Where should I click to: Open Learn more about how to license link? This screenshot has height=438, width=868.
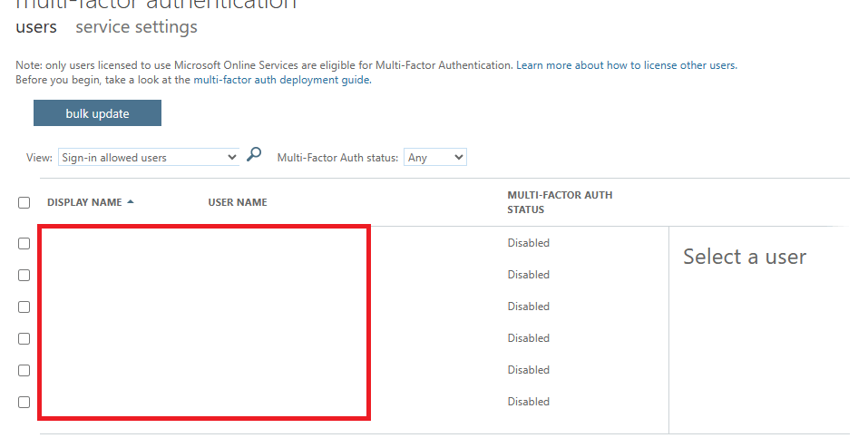click(627, 65)
